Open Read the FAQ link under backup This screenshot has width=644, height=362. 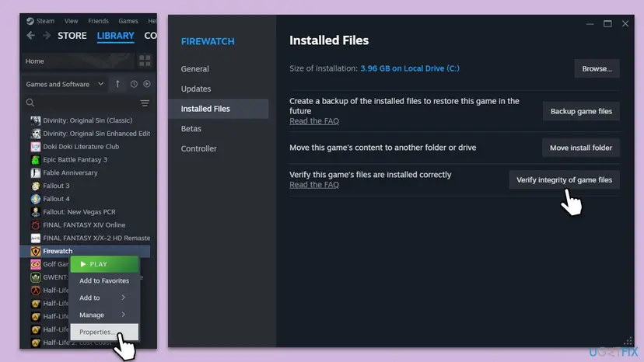coord(314,121)
